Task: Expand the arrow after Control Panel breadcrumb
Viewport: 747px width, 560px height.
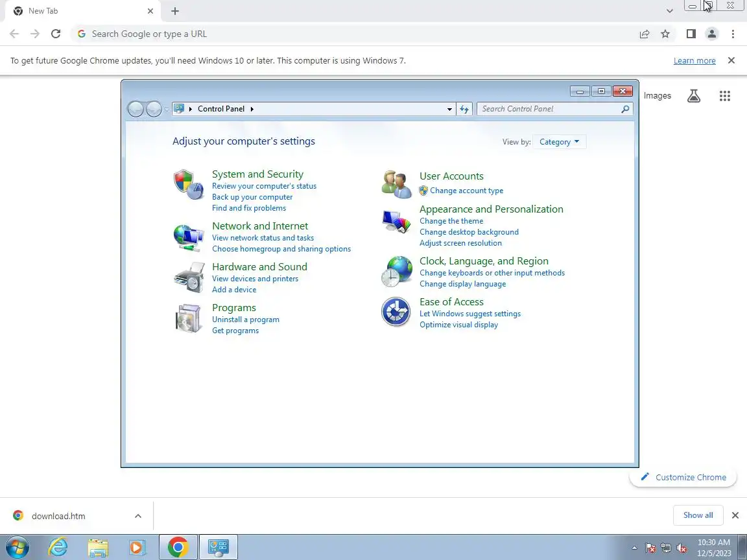Action: pos(252,109)
